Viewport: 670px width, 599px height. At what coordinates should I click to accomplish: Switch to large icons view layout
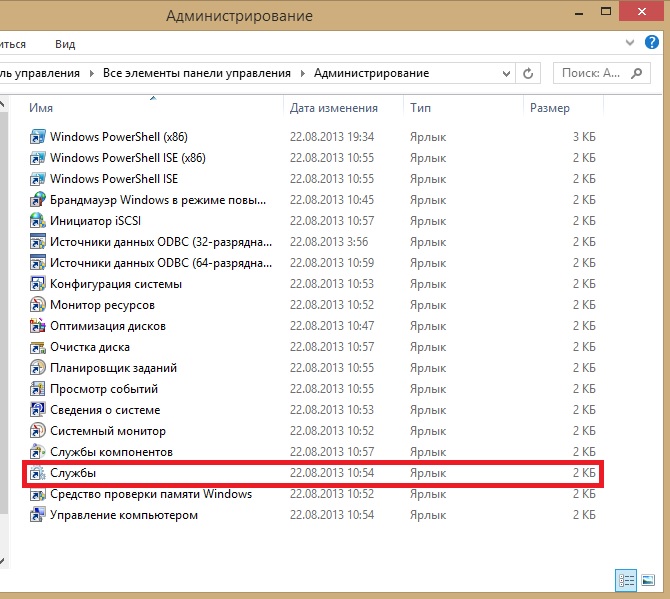point(648,580)
